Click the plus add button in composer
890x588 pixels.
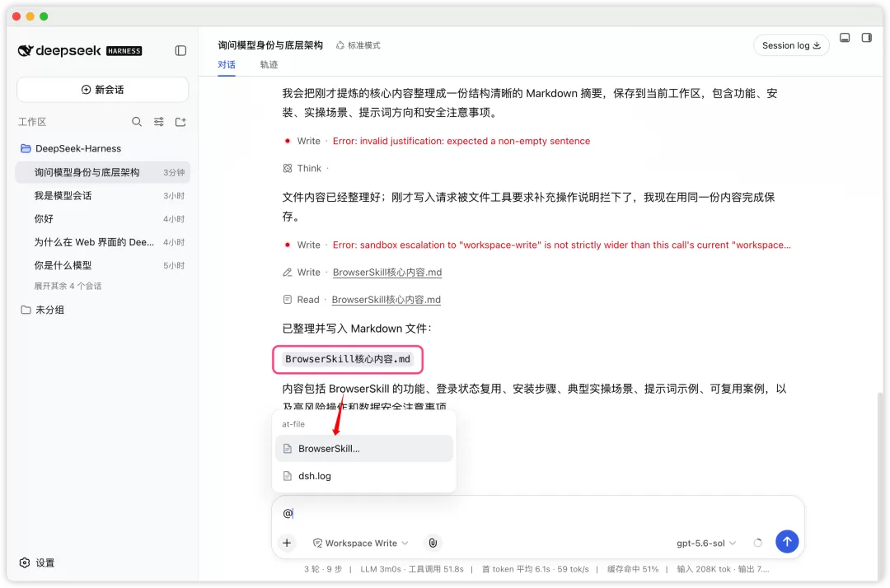tap(287, 544)
